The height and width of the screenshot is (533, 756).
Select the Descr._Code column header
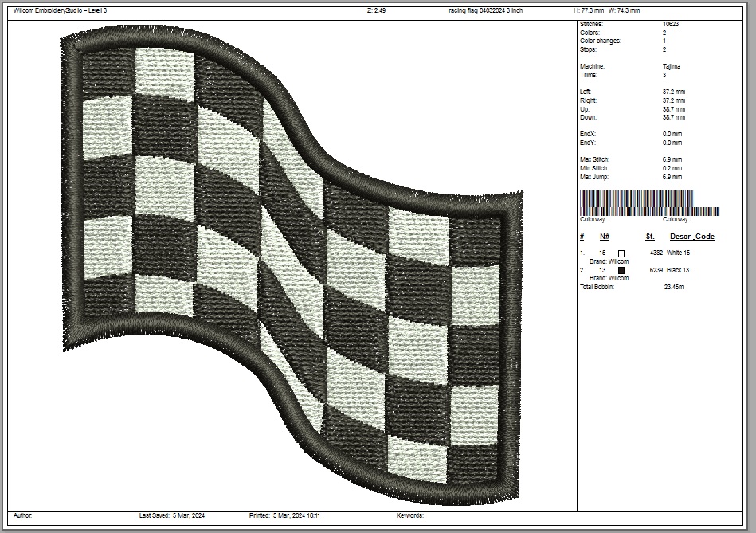click(x=691, y=237)
